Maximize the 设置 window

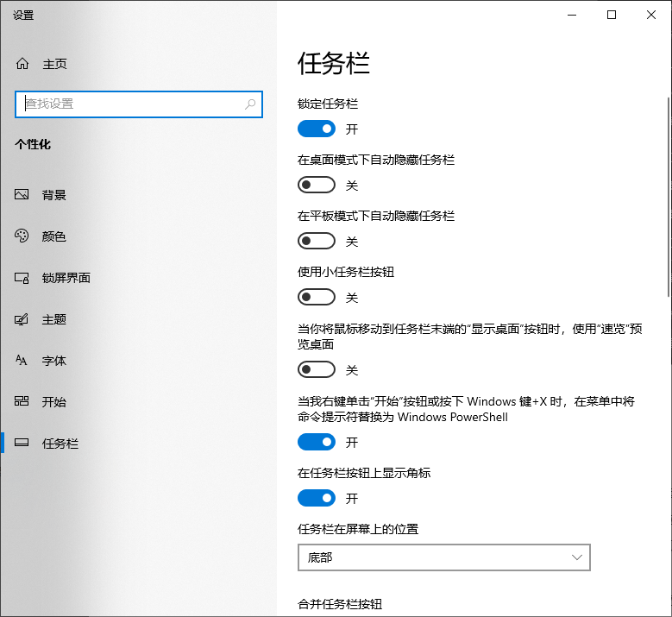pyautogui.click(x=612, y=15)
